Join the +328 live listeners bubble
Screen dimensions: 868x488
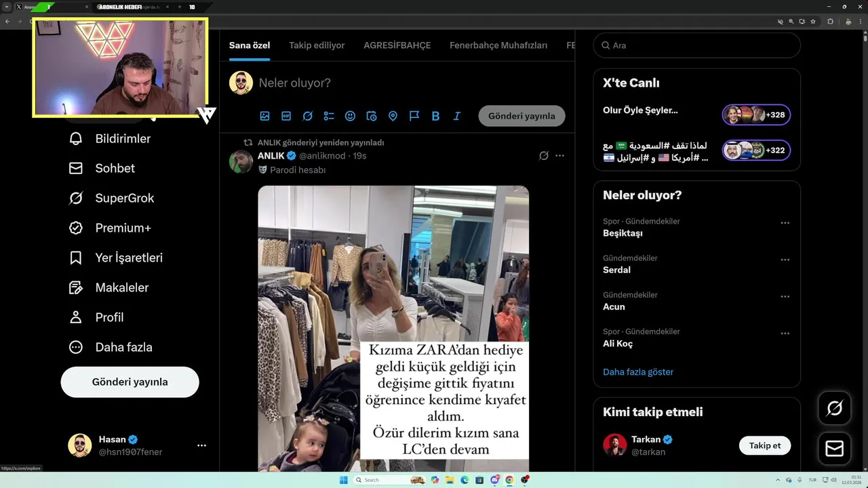756,115
